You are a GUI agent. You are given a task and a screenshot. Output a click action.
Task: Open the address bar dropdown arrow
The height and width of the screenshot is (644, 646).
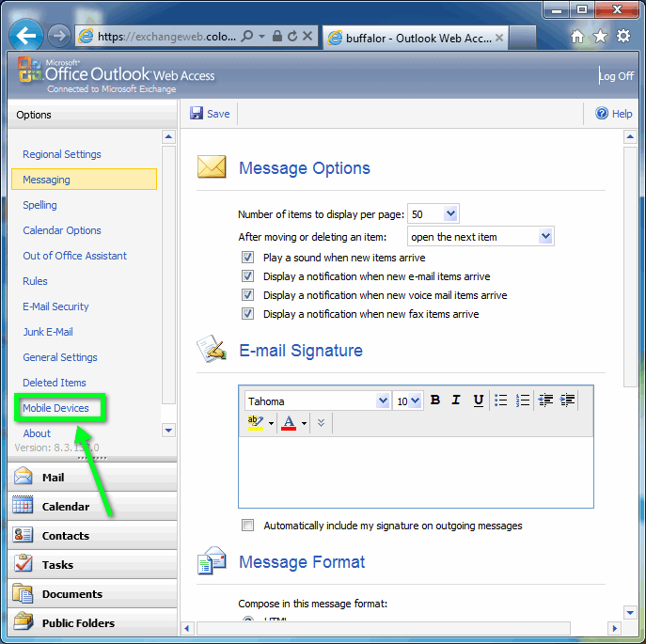pyautogui.click(x=261, y=37)
